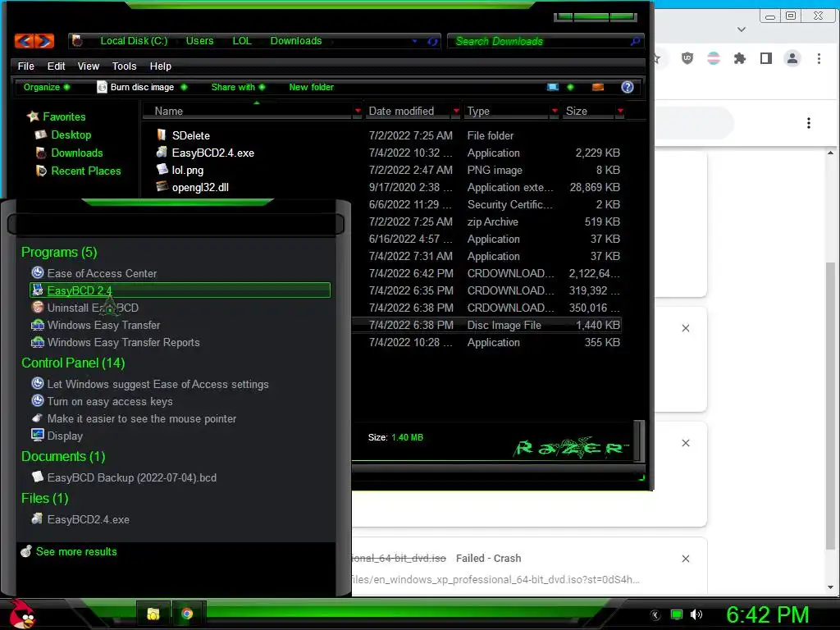Click Local Disk (C:) in the address bar

point(134,41)
